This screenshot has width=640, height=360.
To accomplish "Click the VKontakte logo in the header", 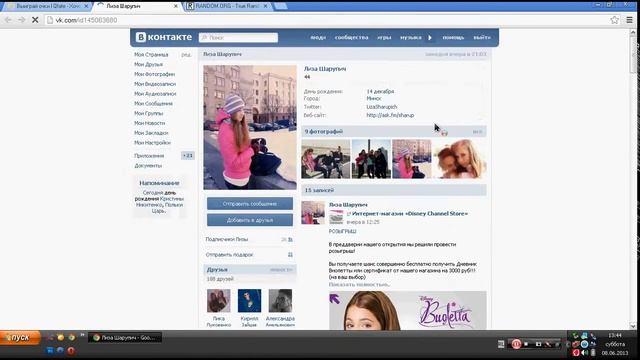I will click(164, 37).
